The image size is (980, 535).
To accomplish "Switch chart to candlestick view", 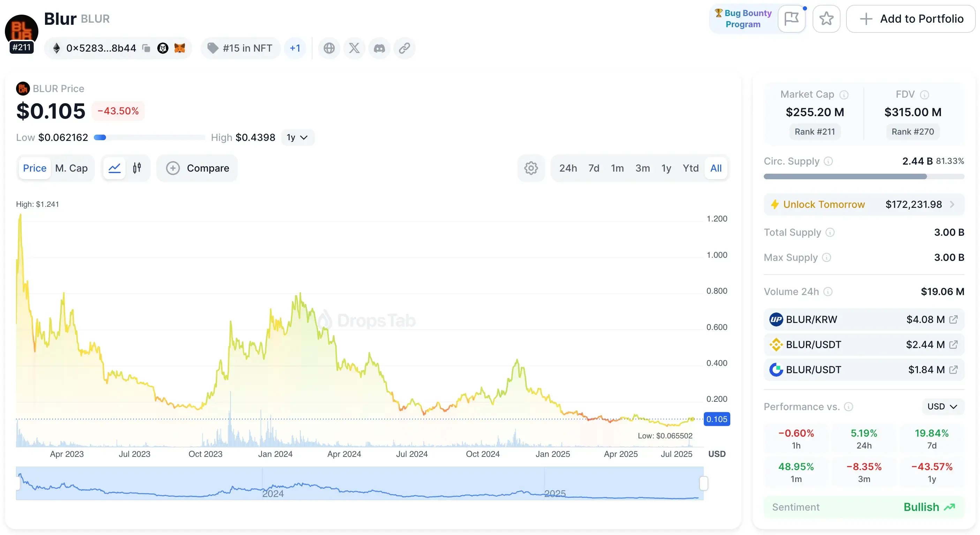I will point(137,168).
